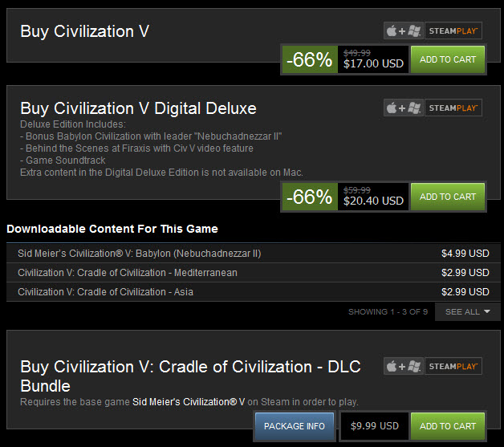Add Civilization V Digital Deluxe to cart
The height and width of the screenshot is (447, 504).
pos(448,197)
